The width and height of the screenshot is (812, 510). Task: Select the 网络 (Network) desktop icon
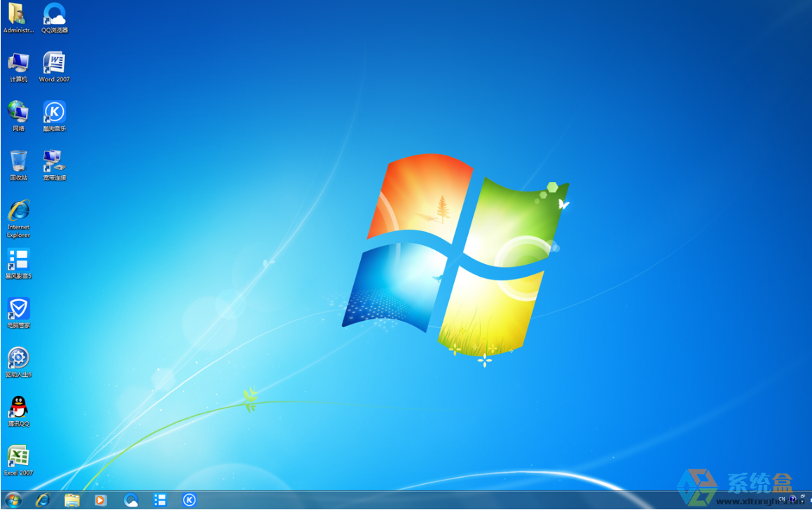pos(18,116)
